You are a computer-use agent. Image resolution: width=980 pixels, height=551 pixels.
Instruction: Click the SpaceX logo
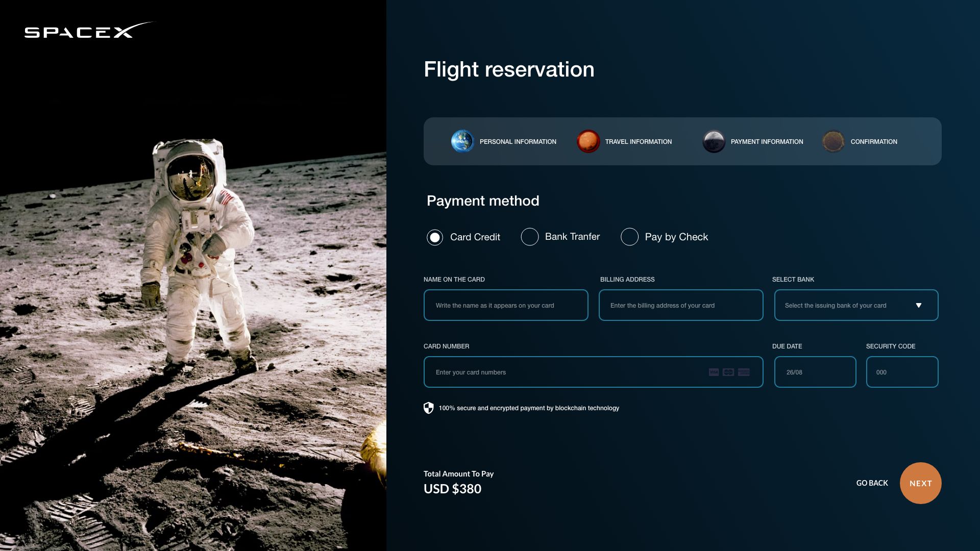tap(89, 31)
